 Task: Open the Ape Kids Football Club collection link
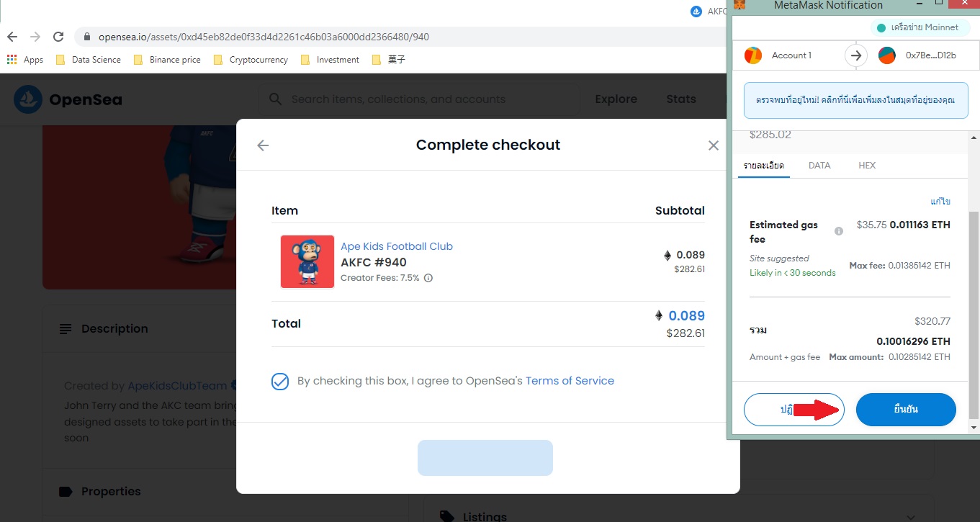(x=397, y=246)
